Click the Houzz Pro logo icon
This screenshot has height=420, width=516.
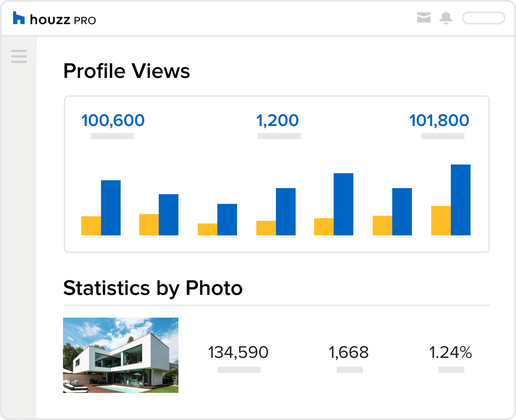pyautogui.click(x=19, y=18)
